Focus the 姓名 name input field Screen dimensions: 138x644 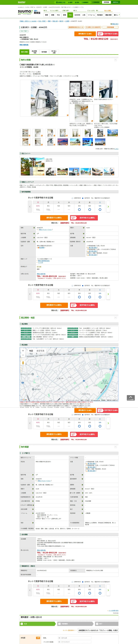click(75, 638)
